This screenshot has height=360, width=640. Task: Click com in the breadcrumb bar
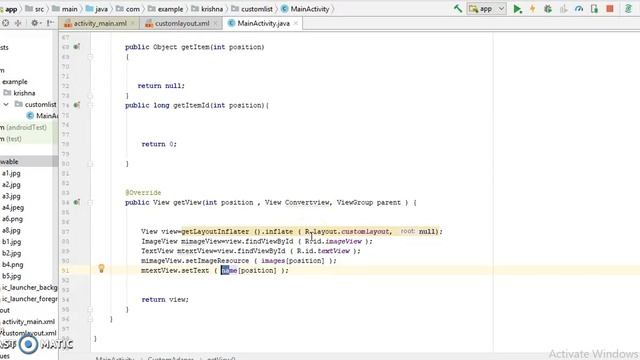point(128,9)
